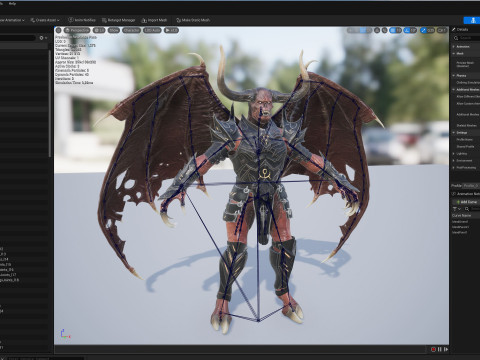Image resolution: width=480 pixels, height=360 pixels.
Task: Click the record animation button
Action: click(433, 349)
